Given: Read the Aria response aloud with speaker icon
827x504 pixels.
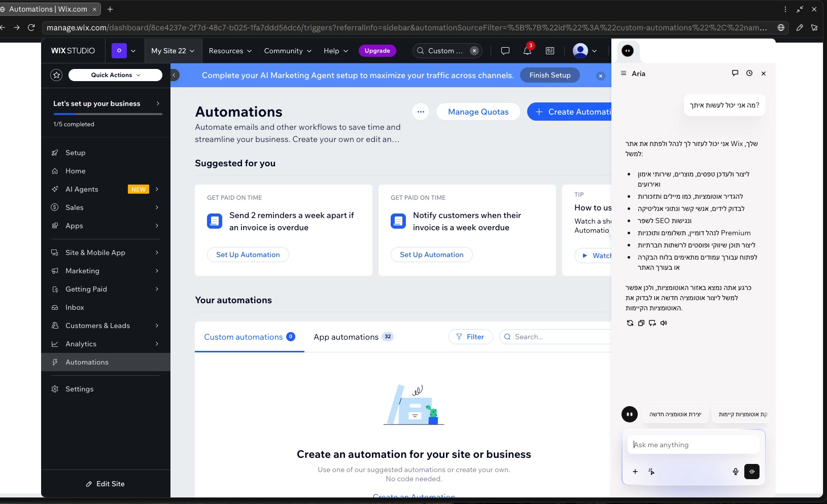Looking at the screenshot, I should click(x=664, y=323).
